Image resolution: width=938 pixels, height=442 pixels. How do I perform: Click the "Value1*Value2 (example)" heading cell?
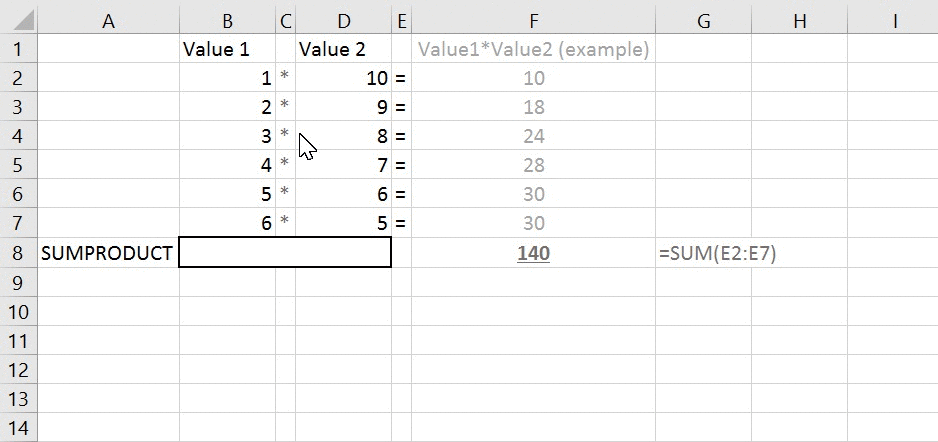tap(533, 49)
